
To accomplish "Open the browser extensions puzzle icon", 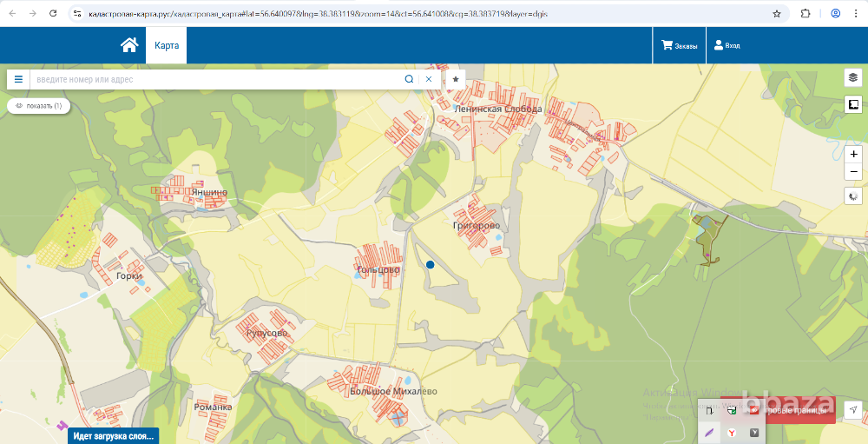I will pos(806,14).
